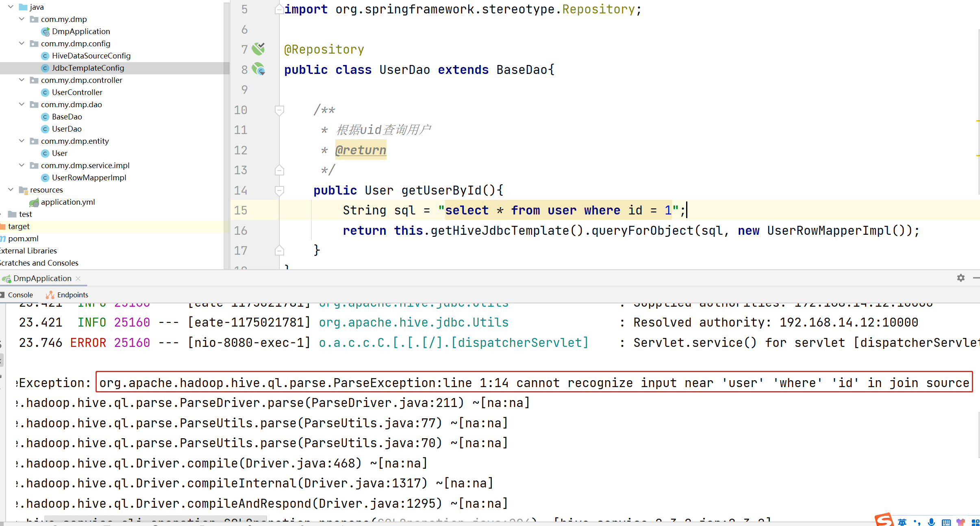
Task: Click the pom.xml Maven file icon
Action: [2, 238]
